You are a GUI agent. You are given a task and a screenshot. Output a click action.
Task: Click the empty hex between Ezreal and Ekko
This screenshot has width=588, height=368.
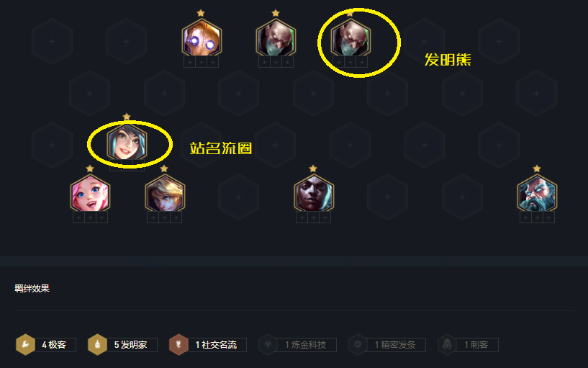(x=238, y=197)
